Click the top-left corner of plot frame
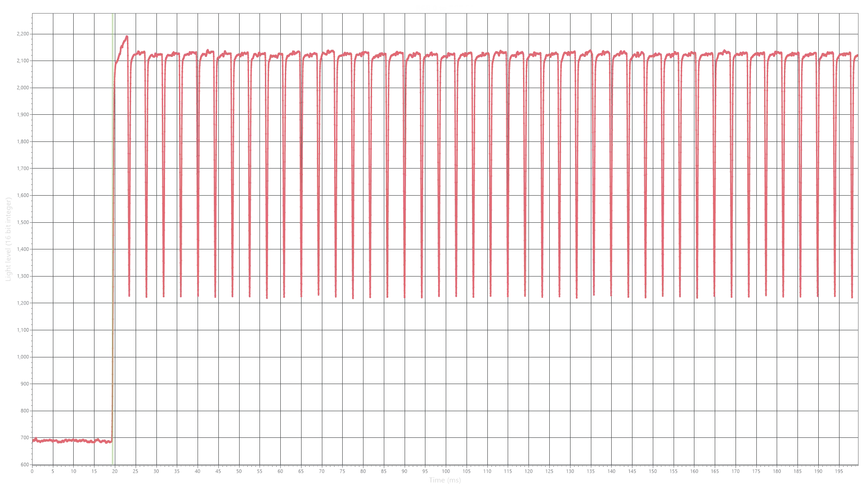Image resolution: width=868 pixels, height=488 pixels. 31,13
